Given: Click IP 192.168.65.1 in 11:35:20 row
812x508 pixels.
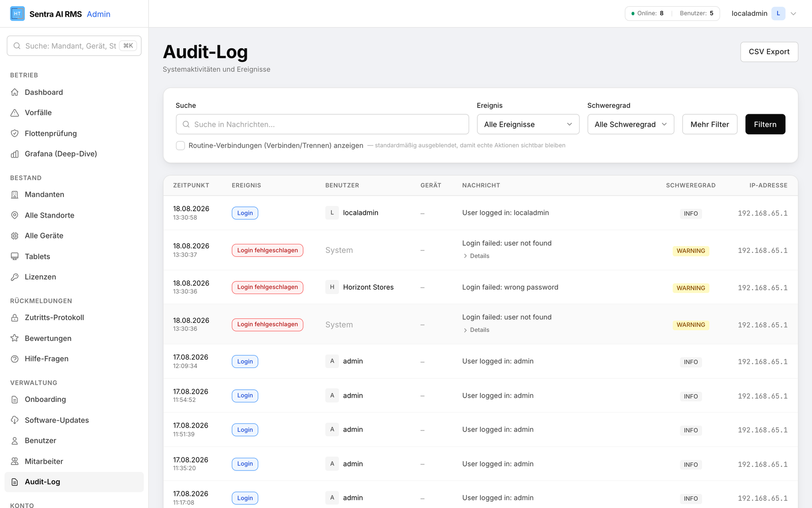Looking at the screenshot, I should [763, 464].
